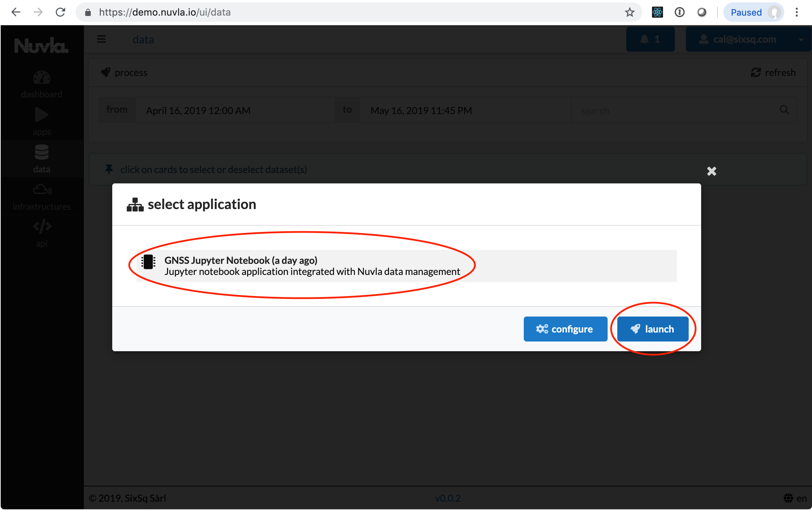The image size is (812, 510).
Task: Click the site lock icon in the address bar
Action: pos(88,12)
